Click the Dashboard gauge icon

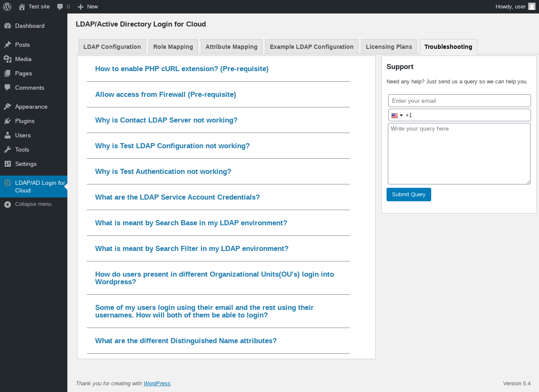pos(8,26)
